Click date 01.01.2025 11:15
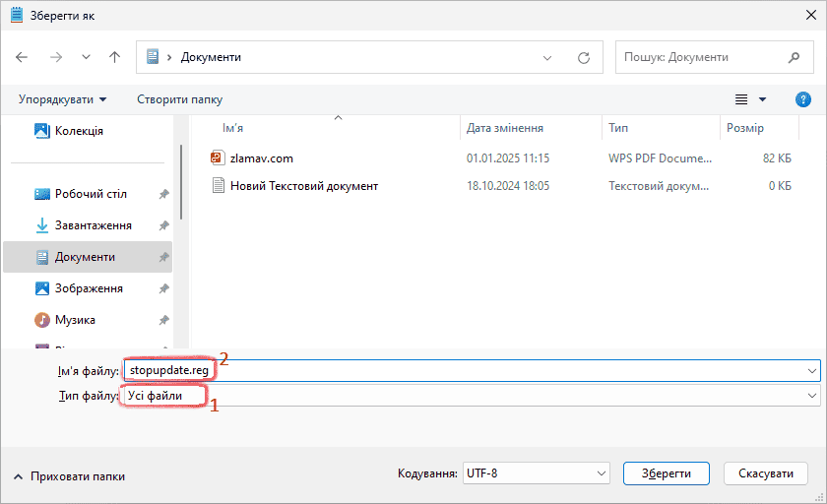The width and height of the screenshot is (827, 504). [x=508, y=158]
